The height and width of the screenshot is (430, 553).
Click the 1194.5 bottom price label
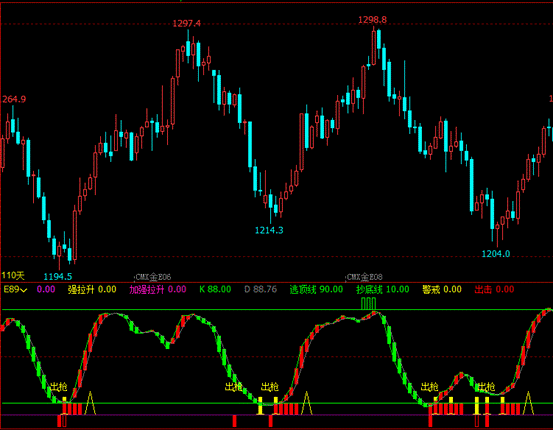(x=58, y=277)
